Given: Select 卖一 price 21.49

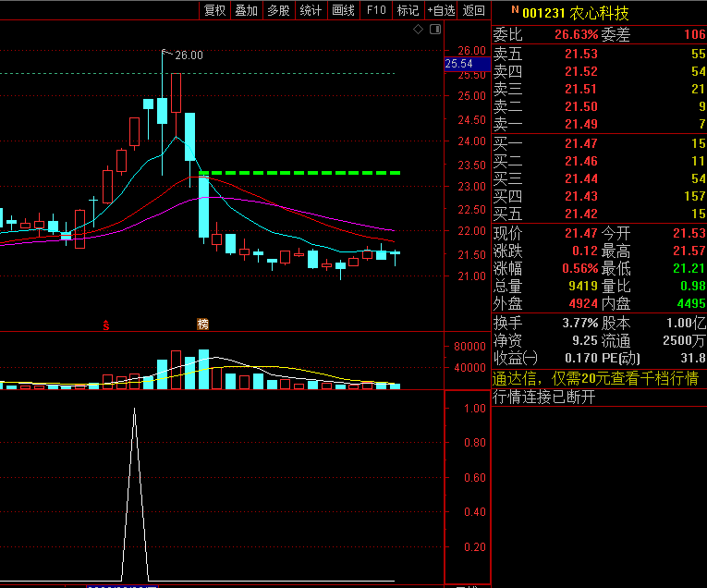Looking at the screenshot, I should [x=581, y=125].
